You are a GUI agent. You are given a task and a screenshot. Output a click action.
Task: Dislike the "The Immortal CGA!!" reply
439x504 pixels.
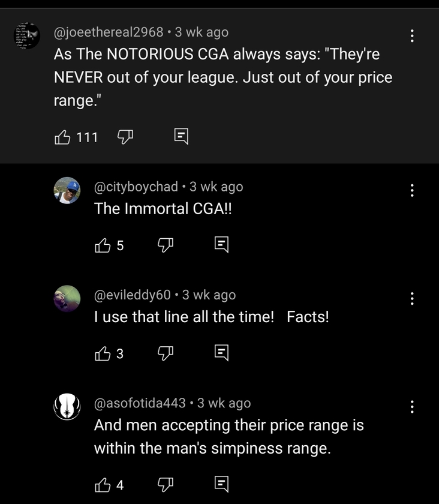[165, 244]
